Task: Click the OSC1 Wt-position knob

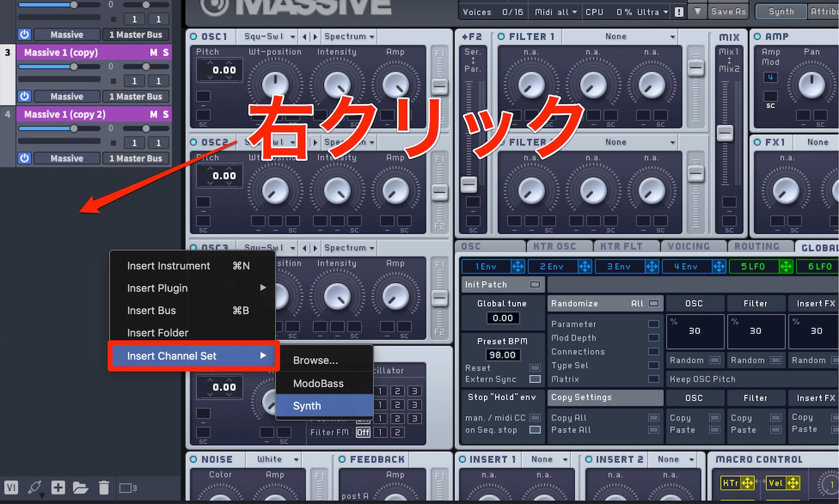Action: tap(275, 85)
